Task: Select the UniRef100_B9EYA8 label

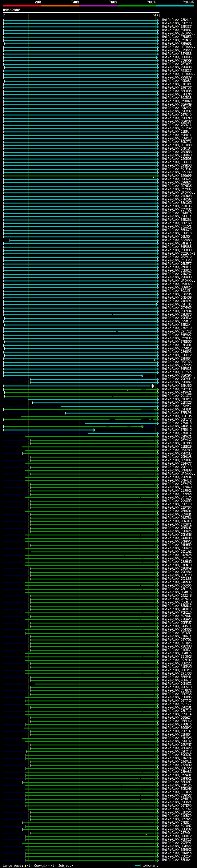Action: [177, 389]
